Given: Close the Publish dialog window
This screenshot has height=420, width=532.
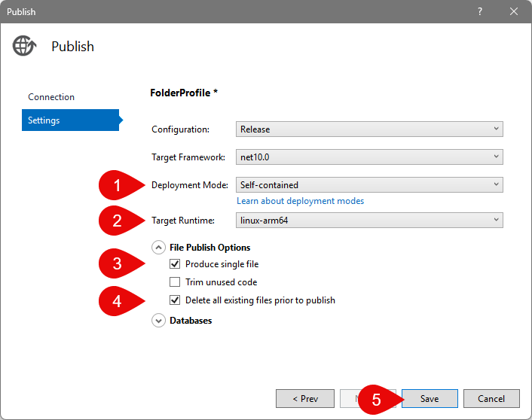Looking at the screenshot, I should point(514,11).
